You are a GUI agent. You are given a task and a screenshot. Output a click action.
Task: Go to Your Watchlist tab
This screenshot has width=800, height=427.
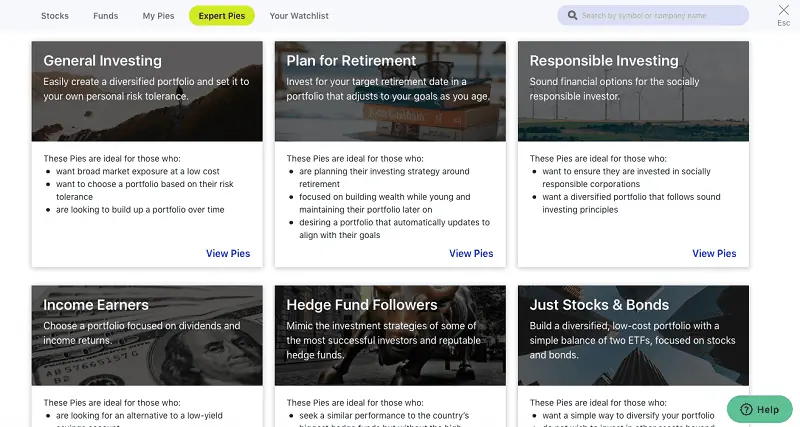coord(299,16)
